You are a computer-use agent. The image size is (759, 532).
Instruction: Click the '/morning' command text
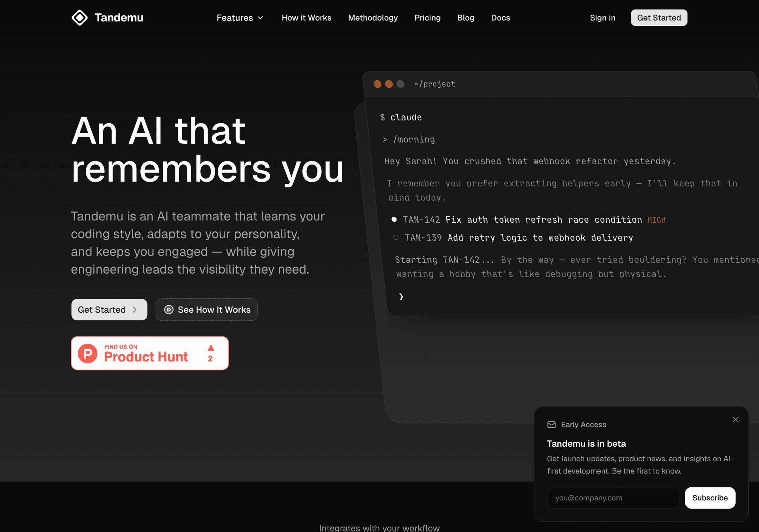414,139
